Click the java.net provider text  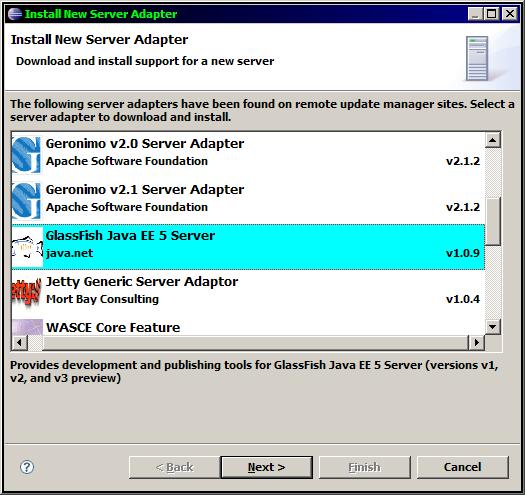70,253
